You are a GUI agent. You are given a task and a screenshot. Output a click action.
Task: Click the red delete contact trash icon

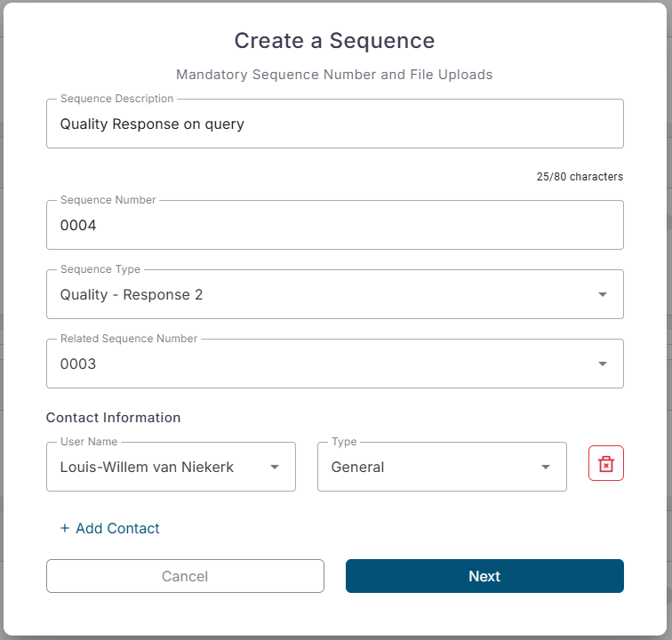(606, 464)
